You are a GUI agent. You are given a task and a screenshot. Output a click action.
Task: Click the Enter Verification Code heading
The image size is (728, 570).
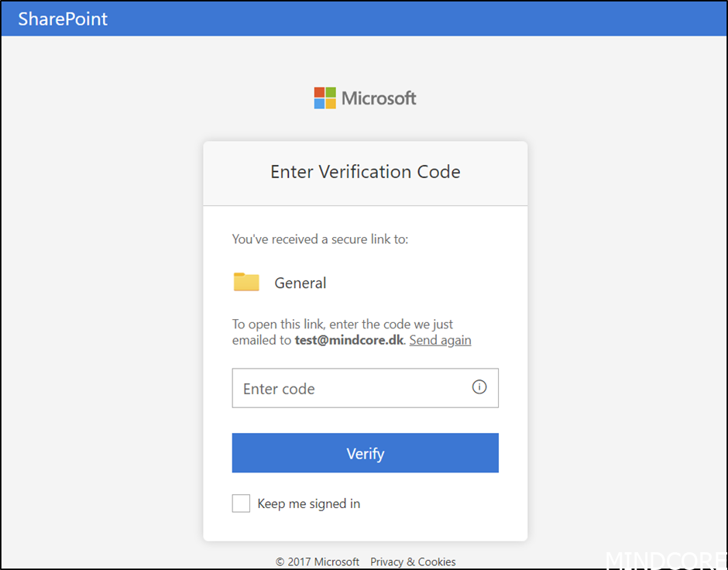click(x=366, y=172)
